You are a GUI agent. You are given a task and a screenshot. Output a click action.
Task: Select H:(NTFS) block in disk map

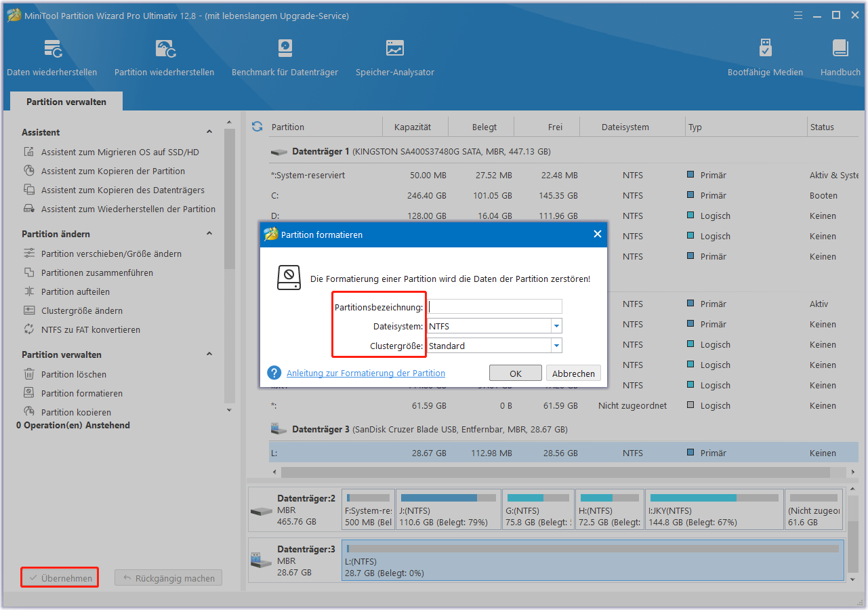[609, 510]
